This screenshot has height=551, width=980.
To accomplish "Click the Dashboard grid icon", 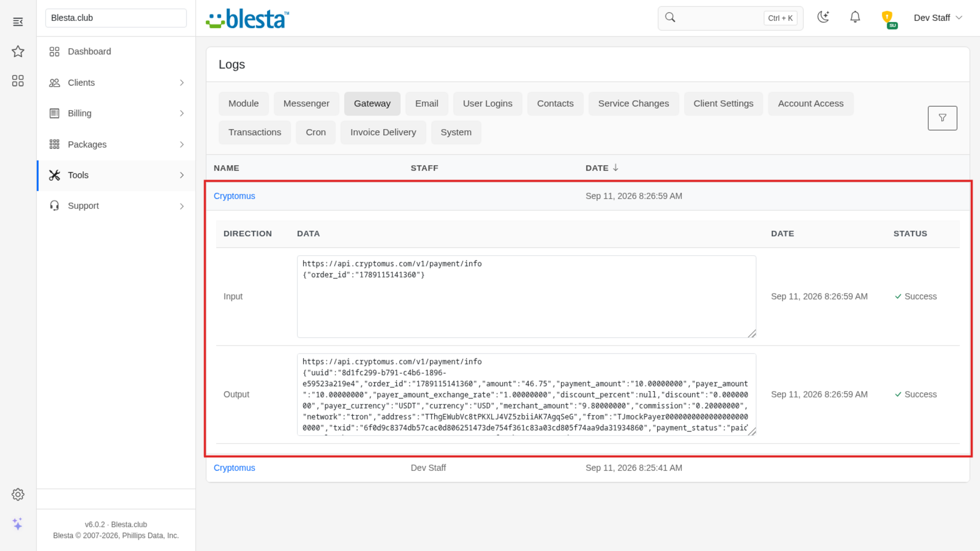I will pyautogui.click(x=54, y=52).
